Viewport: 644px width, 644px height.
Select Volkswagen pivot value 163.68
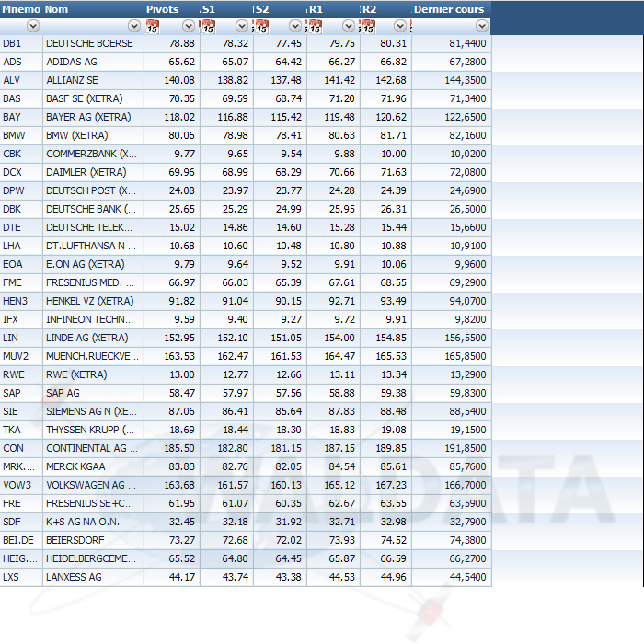pyautogui.click(x=172, y=485)
